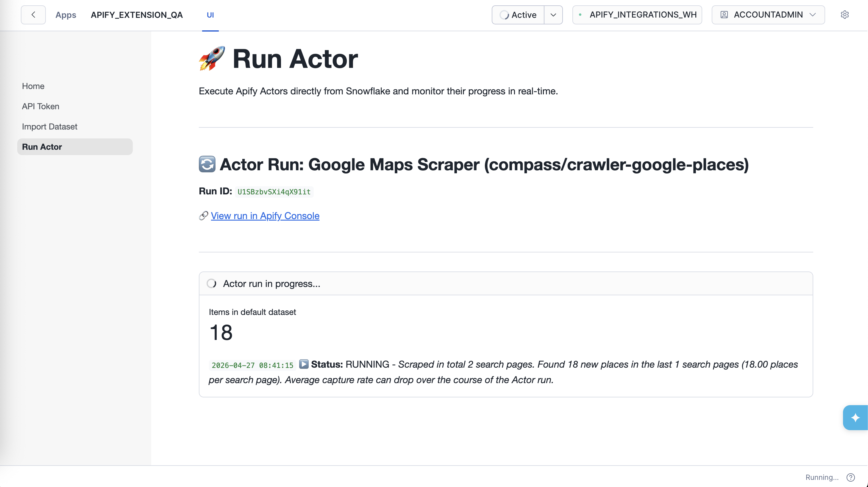Go to Apps in the breadcrumb

(66, 15)
